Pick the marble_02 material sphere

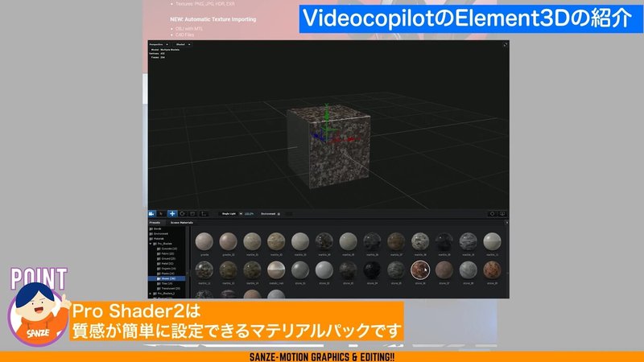pyautogui.click(x=276, y=241)
